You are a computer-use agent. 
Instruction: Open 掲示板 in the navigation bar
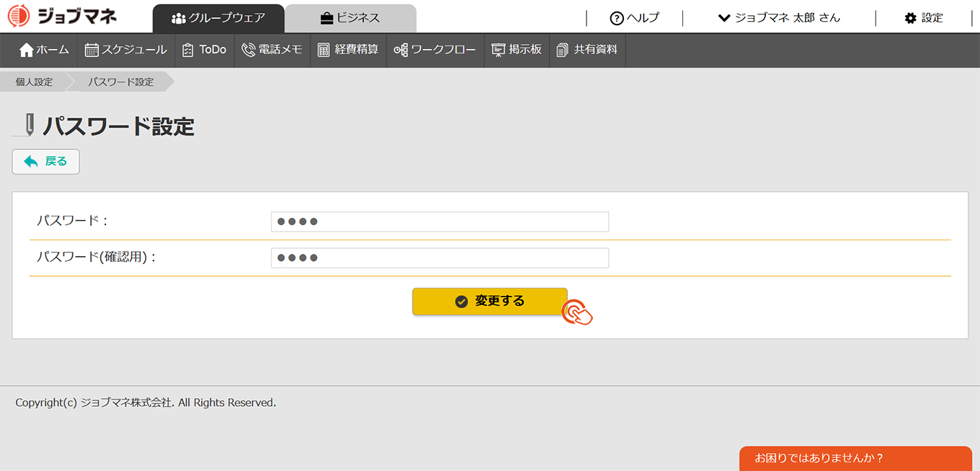[x=517, y=50]
